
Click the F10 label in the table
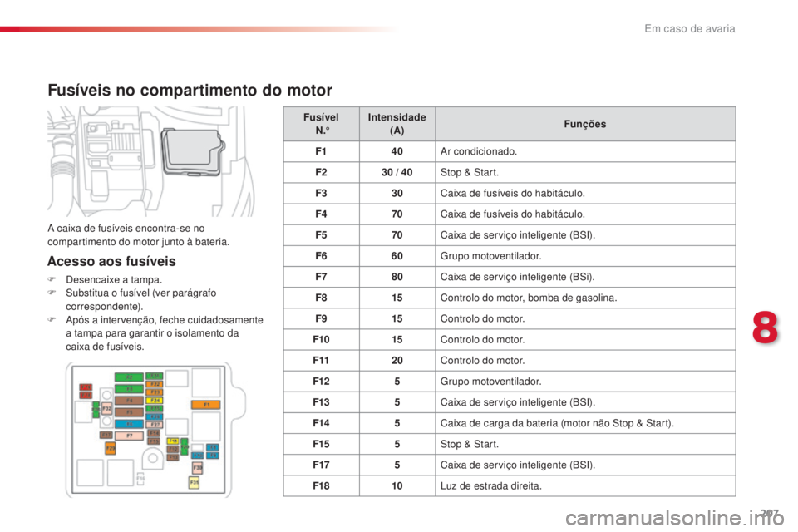click(x=321, y=339)
